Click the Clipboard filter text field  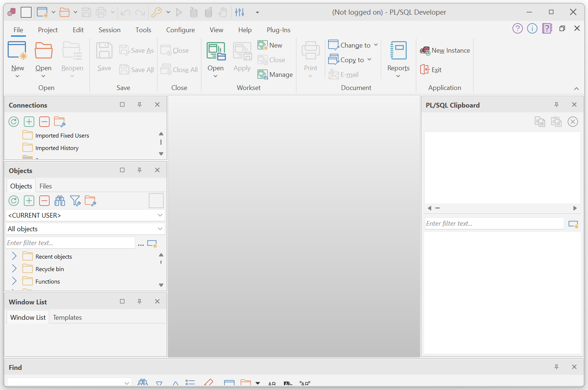[494, 224]
